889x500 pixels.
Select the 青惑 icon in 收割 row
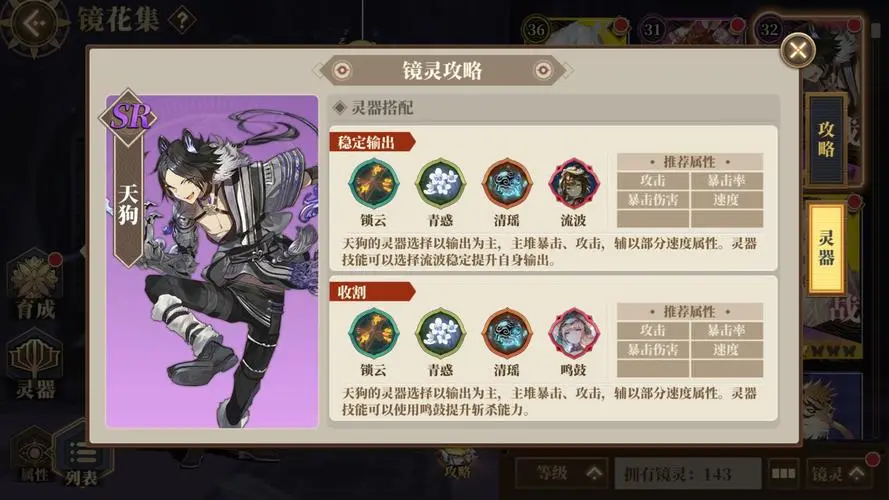point(441,333)
